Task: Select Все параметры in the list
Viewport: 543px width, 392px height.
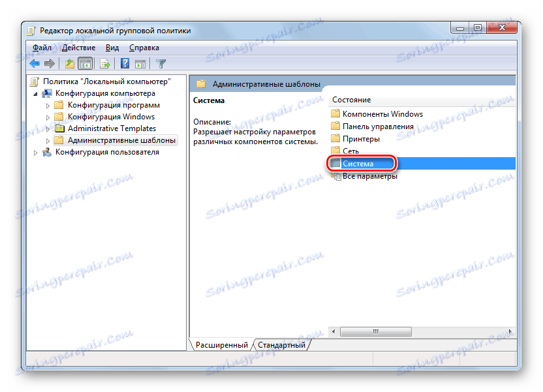Action: pos(370,176)
